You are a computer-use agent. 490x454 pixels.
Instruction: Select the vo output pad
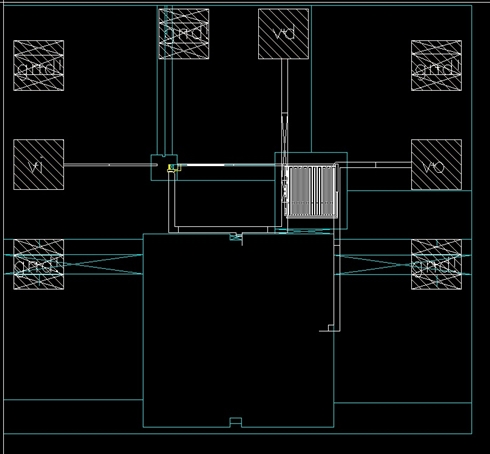(436, 165)
